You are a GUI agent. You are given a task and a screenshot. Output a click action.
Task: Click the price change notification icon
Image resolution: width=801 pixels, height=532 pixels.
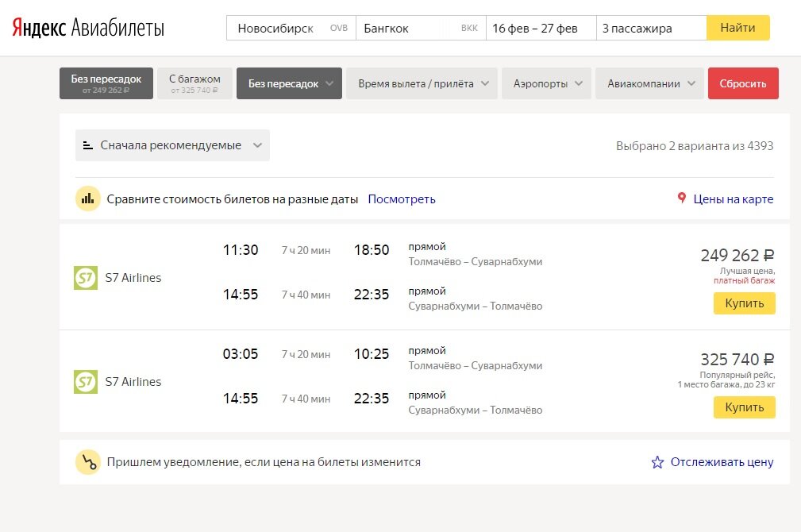coord(88,462)
